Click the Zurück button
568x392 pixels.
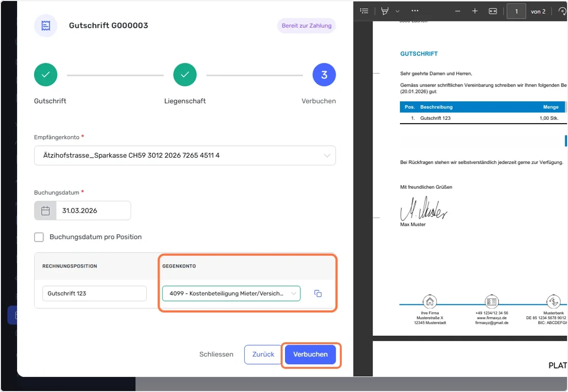tap(263, 354)
